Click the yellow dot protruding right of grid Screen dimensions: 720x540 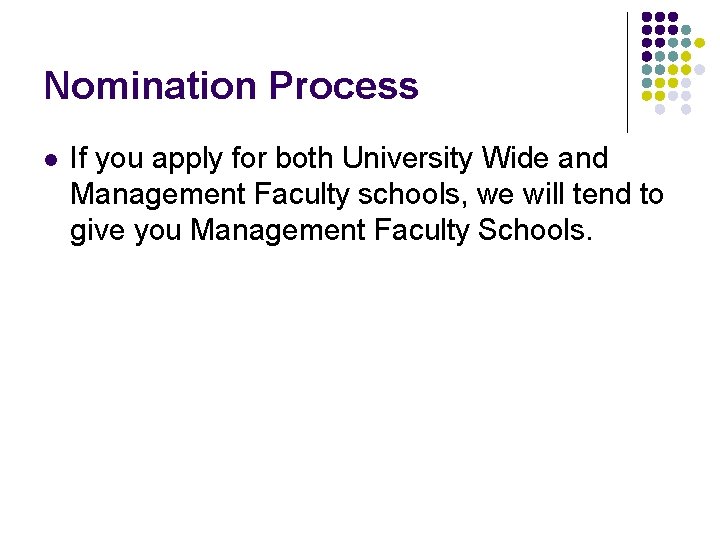pyautogui.click(x=699, y=43)
